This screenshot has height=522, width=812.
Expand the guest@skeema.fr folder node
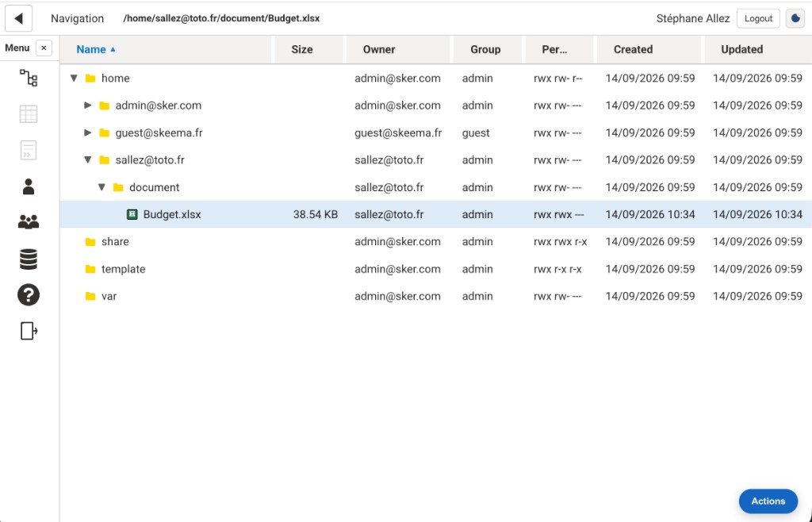click(88, 132)
